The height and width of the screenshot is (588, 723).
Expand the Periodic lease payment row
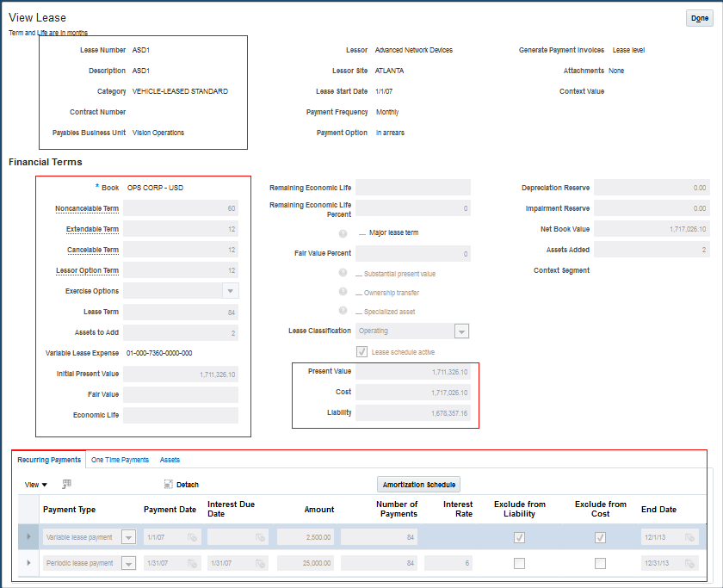pyautogui.click(x=28, y=563)
